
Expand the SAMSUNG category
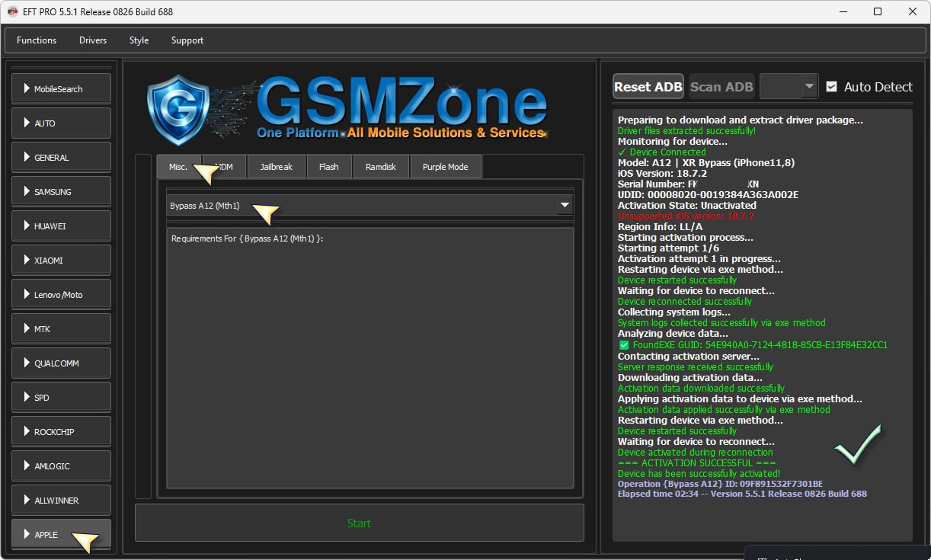tap(62, 191)
